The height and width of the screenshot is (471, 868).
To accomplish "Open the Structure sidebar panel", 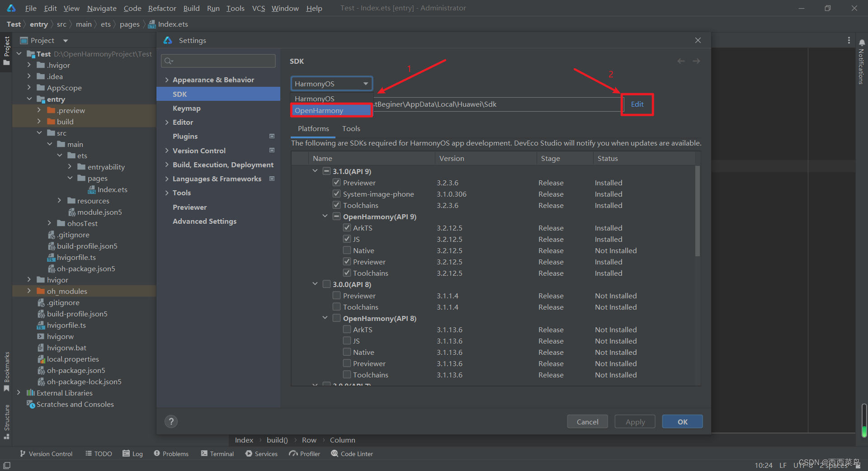I will click(6, 421).
